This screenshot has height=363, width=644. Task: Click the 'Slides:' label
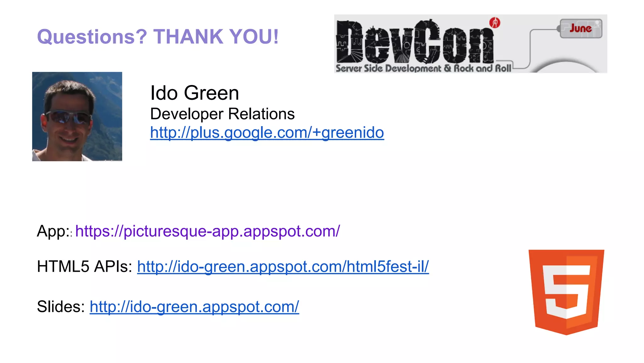(x=61, y=306)
